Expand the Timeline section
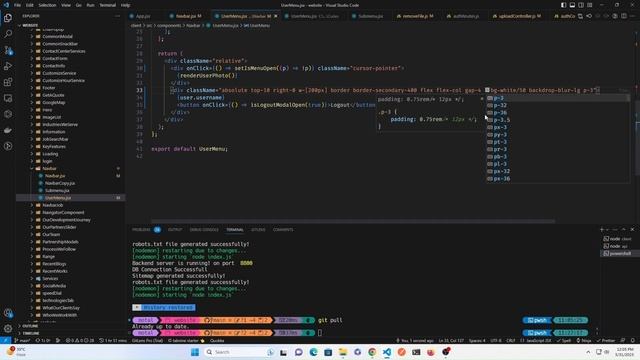The height and width of the screenshot is (360, 640). (31, 333)
